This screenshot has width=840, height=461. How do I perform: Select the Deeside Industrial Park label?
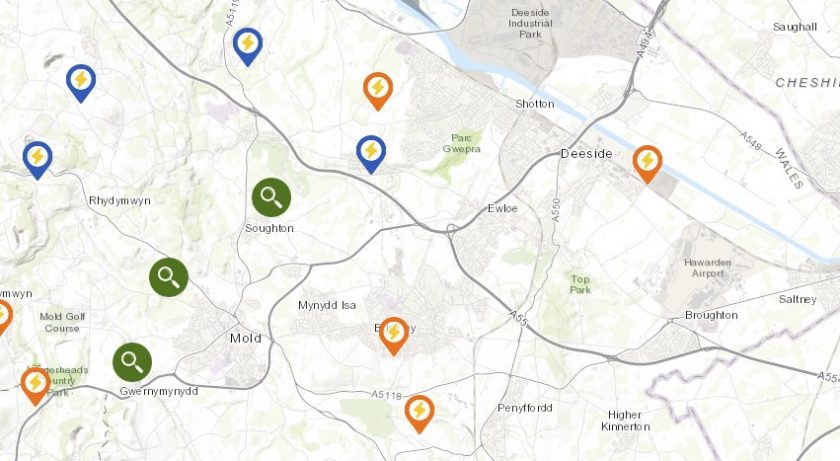530,23
